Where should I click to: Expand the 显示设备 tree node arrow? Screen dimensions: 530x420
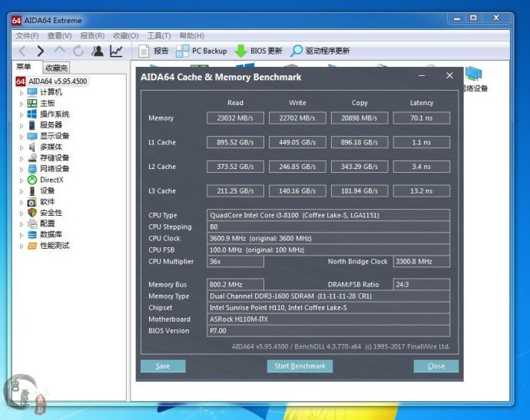click(22, 137)
